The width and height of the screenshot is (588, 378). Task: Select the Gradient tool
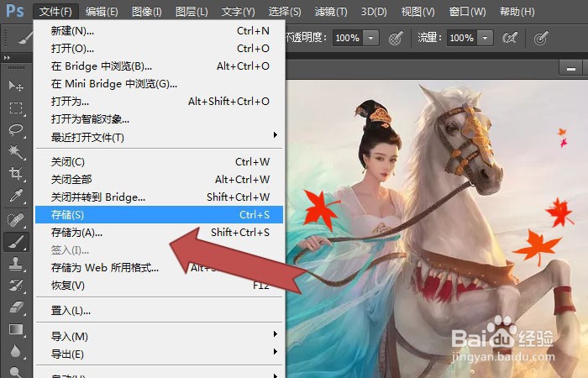click(16, 329)
